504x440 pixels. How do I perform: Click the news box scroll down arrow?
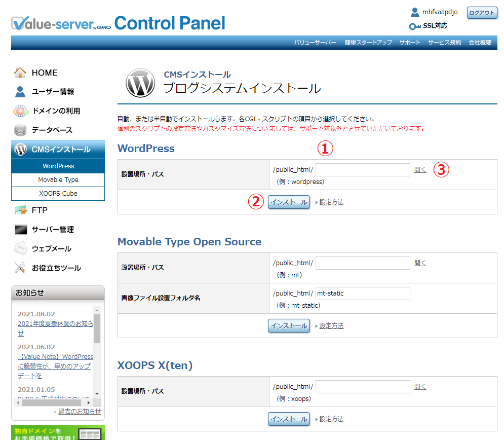(x=97, y=394)
